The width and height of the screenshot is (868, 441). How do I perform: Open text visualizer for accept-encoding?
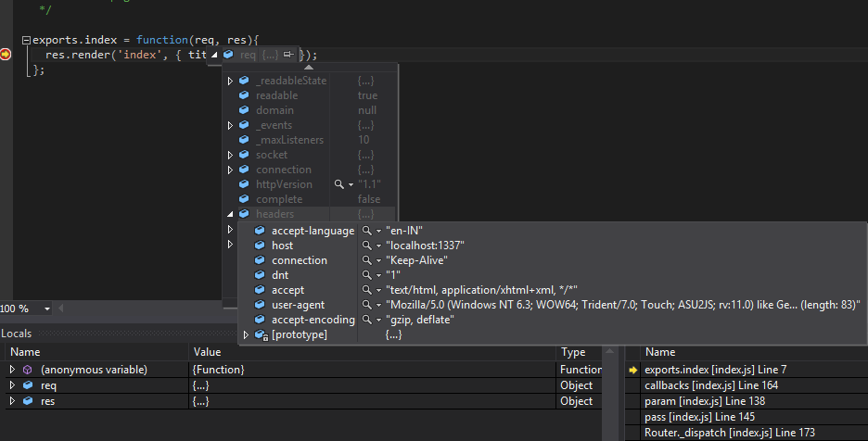(x=366, y=320)
